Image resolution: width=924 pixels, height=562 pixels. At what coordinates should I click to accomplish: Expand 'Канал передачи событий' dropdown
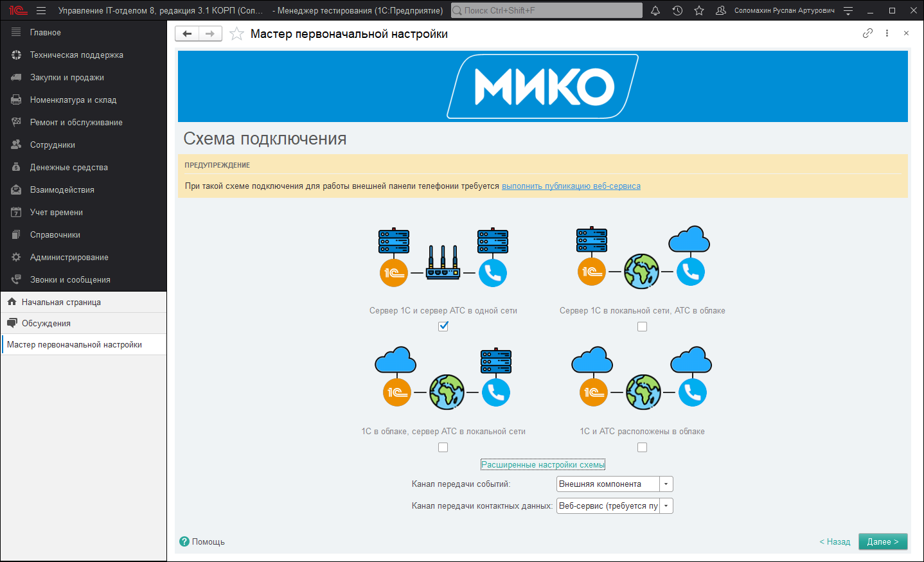(666, 484)
